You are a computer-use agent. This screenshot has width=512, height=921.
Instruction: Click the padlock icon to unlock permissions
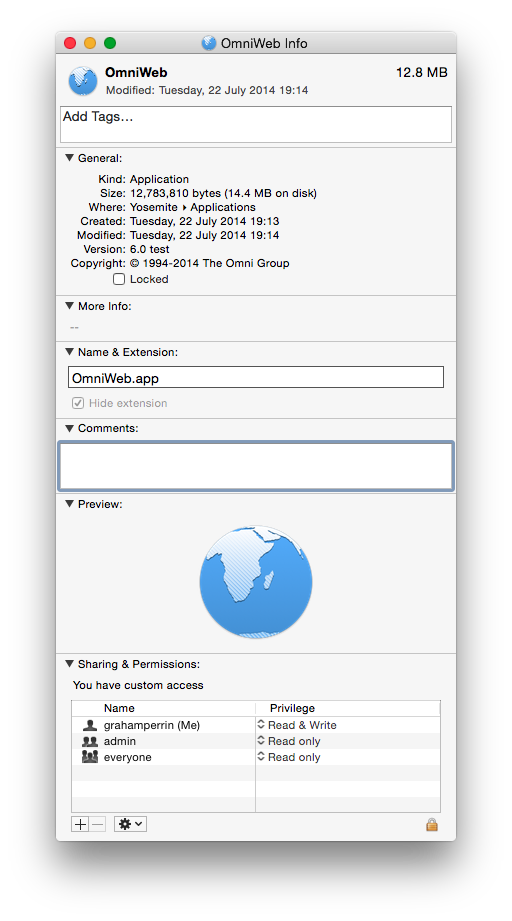(432, 824)
